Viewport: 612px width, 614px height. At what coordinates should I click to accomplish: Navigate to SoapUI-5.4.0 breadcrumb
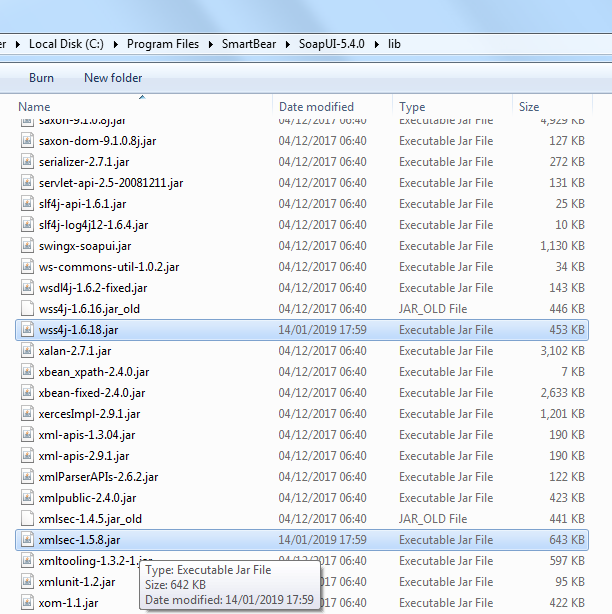coord(331,44)
